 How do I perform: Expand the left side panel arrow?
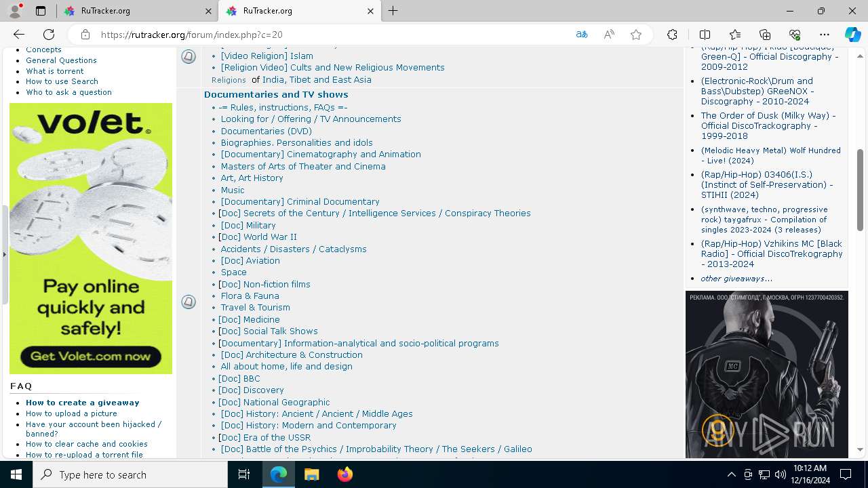4,255
